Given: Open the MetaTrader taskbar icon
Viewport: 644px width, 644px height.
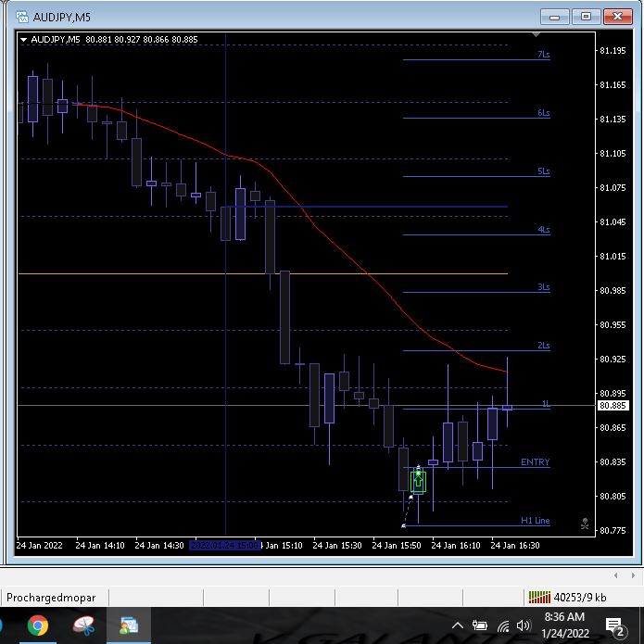Looking at the screenshot, I should point(129,625).
